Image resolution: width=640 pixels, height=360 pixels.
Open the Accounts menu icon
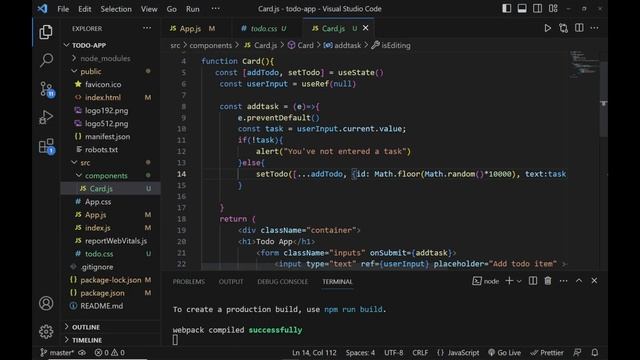[46, 303]
